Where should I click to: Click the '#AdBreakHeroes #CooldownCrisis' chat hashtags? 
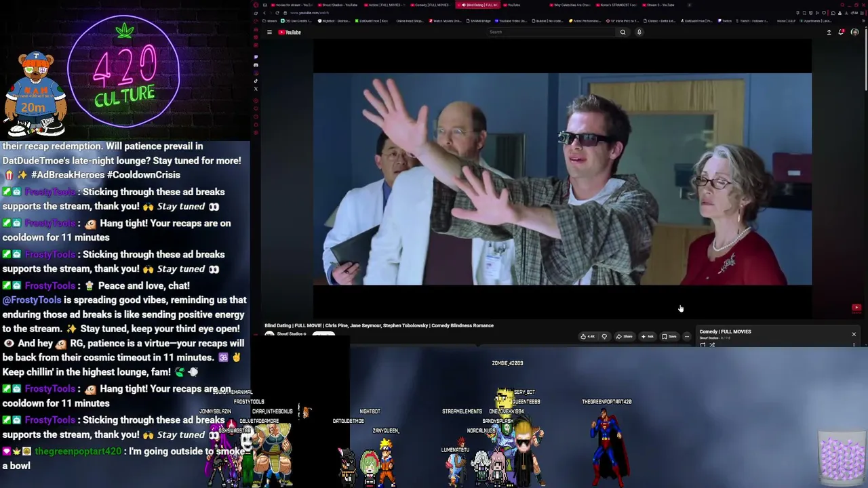click(106, 175)
